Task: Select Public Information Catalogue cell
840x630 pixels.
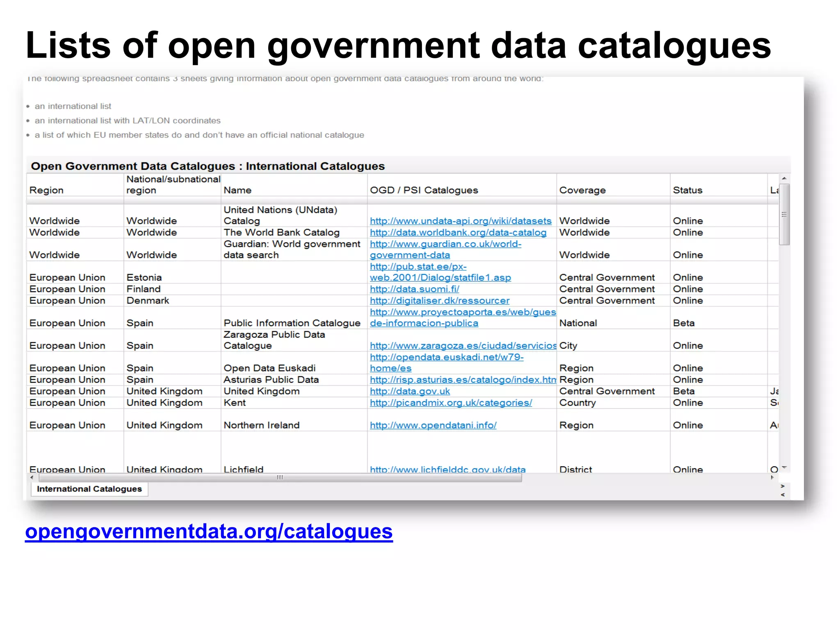Action: [294, 317]
